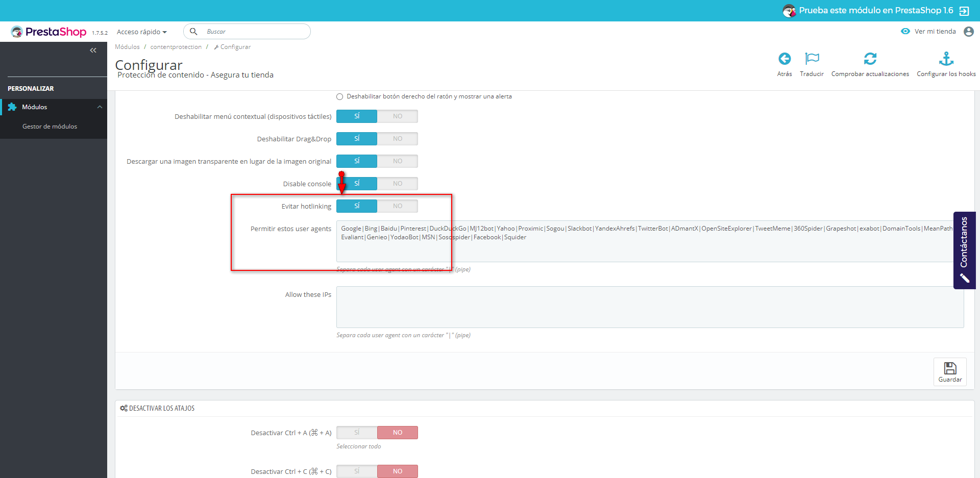
Task: Click the exit icon in top banner
Action: (x=964, y=11)
